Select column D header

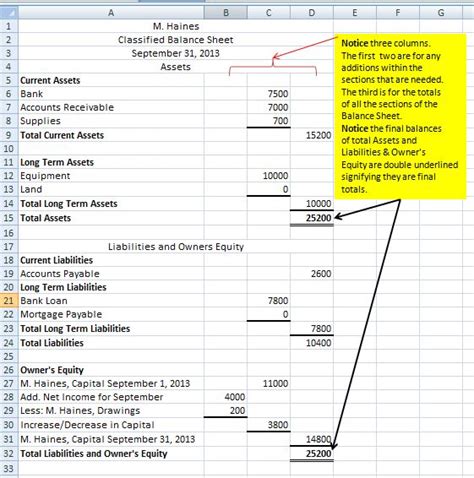pyautogui.click(x=312, y=13)
